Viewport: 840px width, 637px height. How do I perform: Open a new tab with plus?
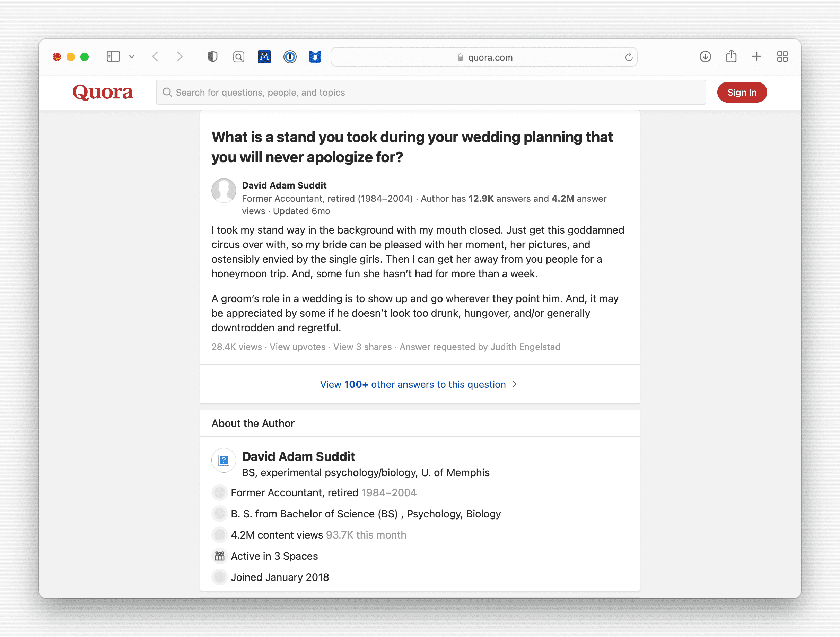point(756,57)
